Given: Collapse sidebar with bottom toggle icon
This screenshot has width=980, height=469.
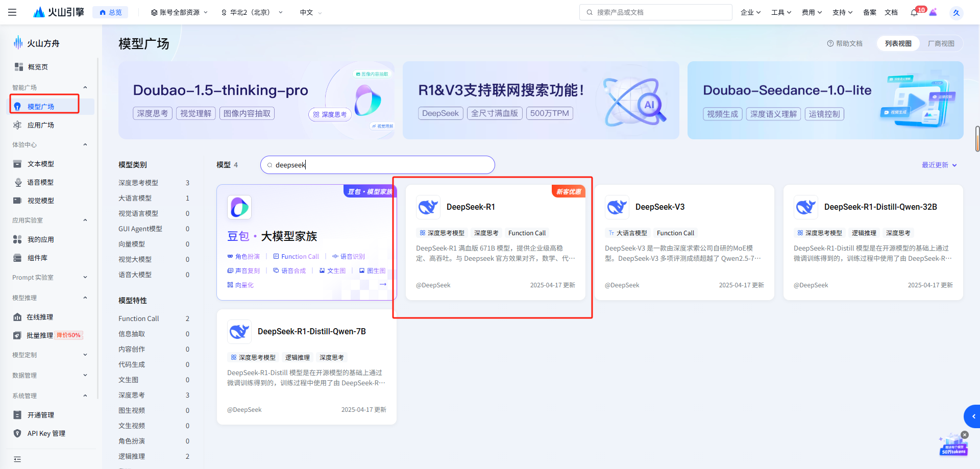Looking at the screenshot, I should [x=17, y=459].
